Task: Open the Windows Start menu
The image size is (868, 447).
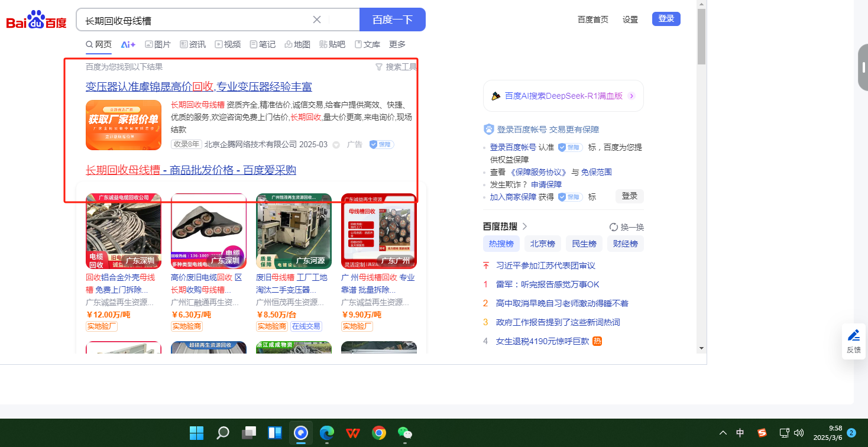Action: pos(197,433)
